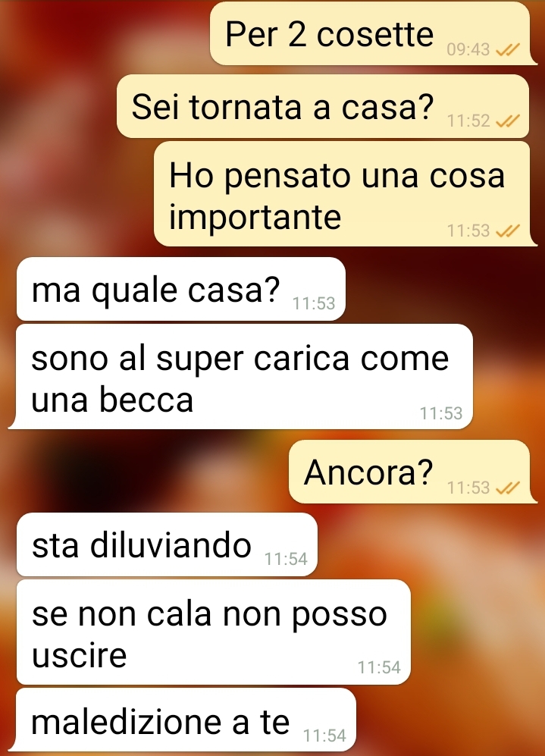The height and width of the screenshot is (756, 545).
Task: Select the 'sta diluviando' message
Action: tap(167, 545)
